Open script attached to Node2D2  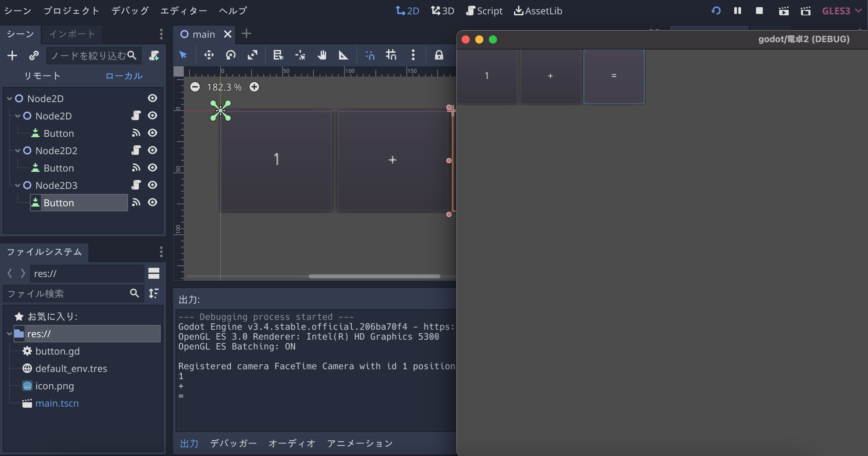coord(136,150)
